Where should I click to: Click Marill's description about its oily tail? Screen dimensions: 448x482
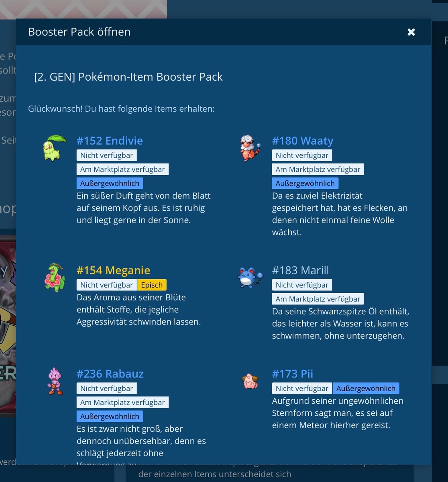tap(340, 324)
